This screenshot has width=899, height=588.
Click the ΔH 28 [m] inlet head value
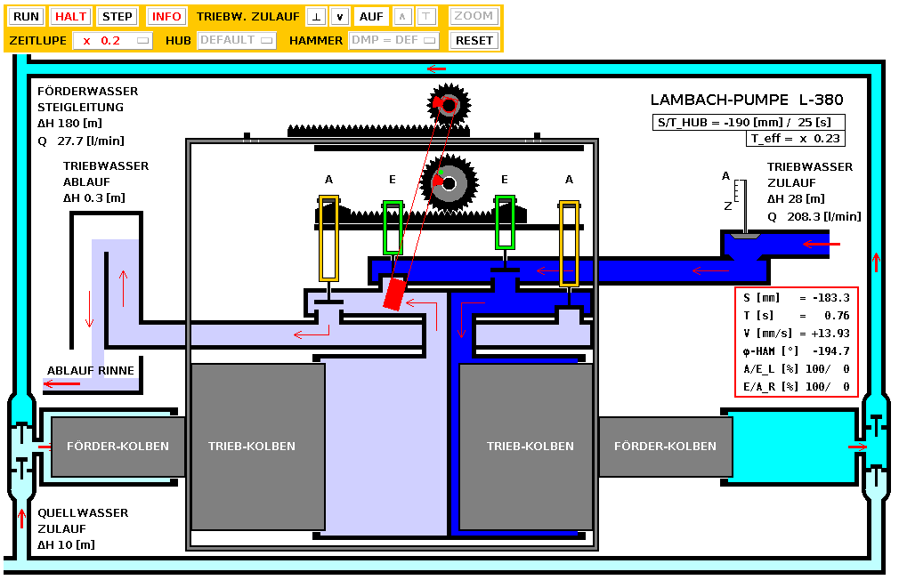[x=796, y=199]
